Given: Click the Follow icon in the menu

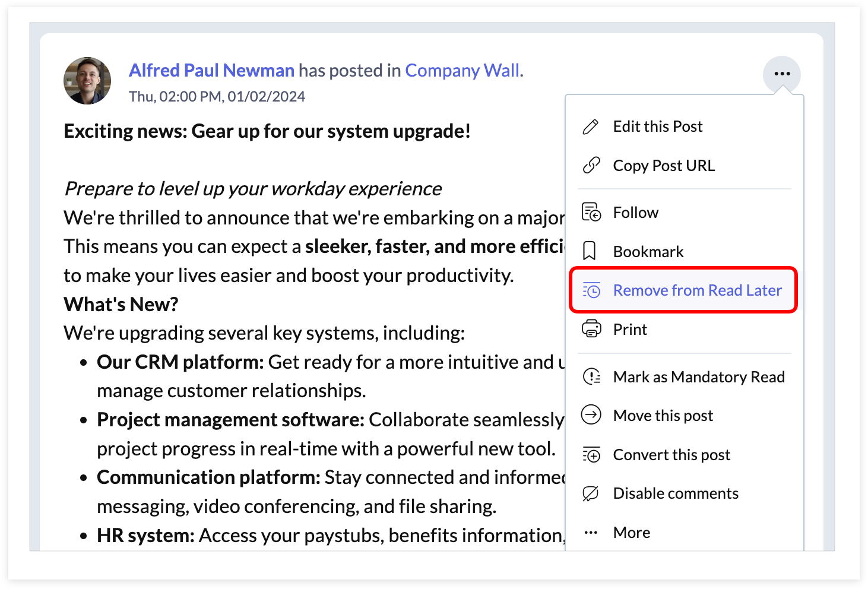Looking at the screenshot, I should pos(591,212).
